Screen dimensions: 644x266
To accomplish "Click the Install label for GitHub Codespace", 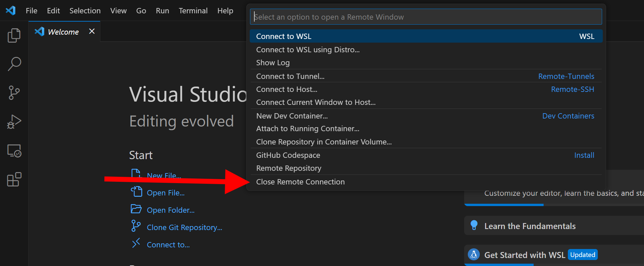I will coord(584,155).
